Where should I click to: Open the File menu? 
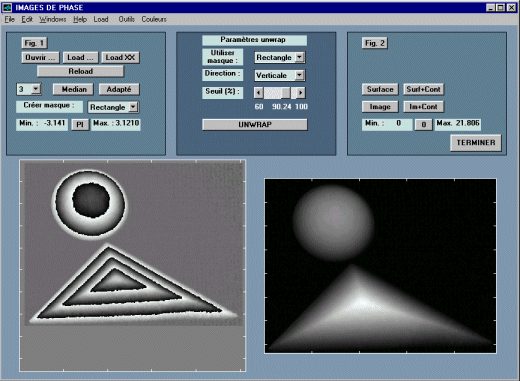[x=9, y=19]
